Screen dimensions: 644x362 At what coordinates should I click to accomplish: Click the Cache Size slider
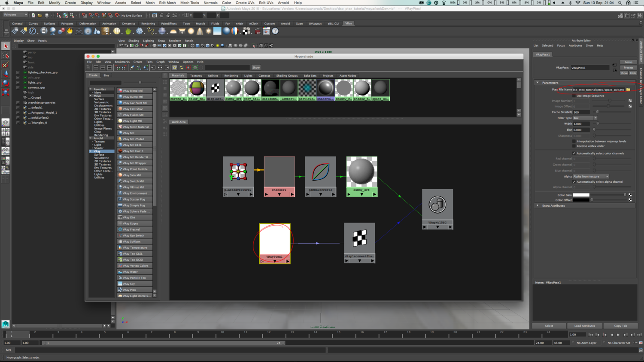coord(612,112)
